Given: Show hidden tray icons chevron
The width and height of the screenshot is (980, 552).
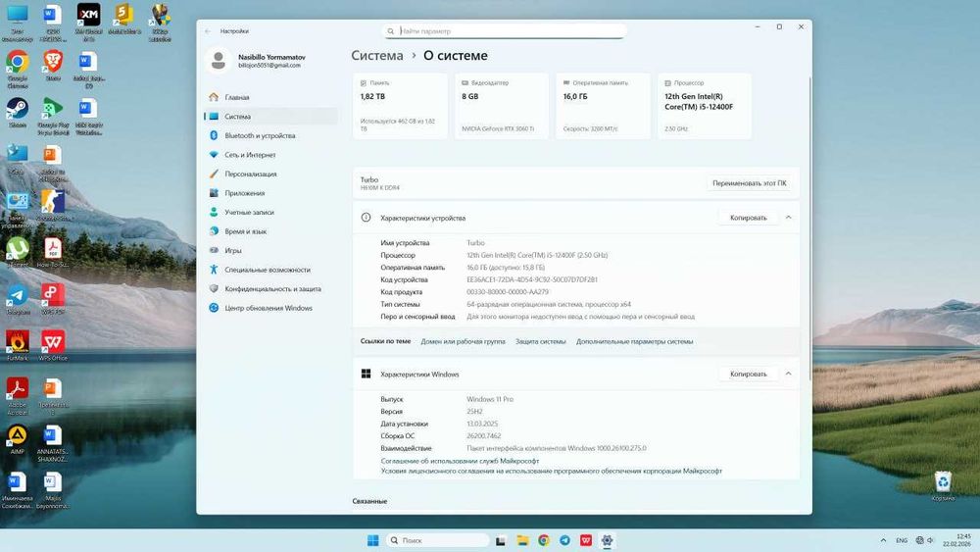Looking at the screenshot, I should [x=883, y=540].
